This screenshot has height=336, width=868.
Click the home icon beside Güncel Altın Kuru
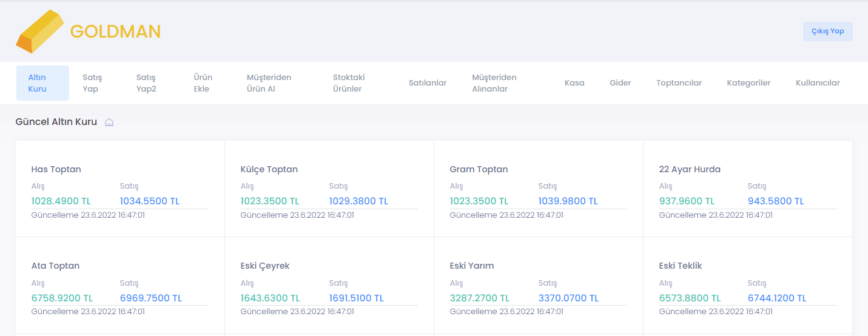pyautogui.click(x=109, y=123)
